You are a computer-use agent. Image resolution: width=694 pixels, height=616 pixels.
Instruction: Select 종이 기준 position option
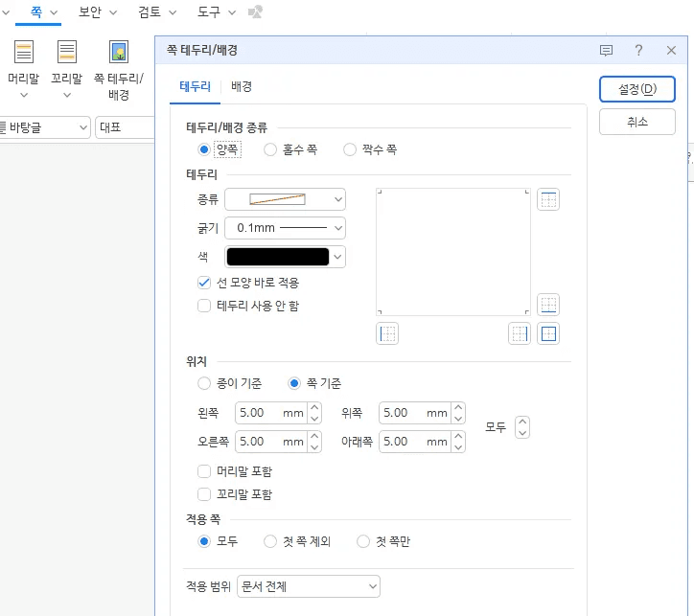coord(203,383)
